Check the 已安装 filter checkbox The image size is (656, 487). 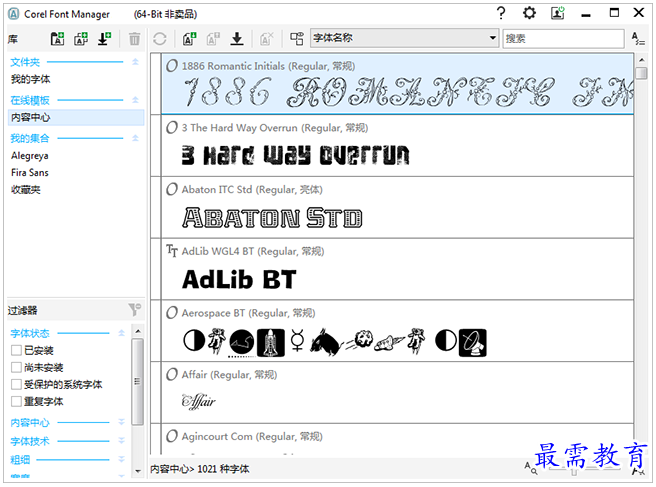pos(16,350)
